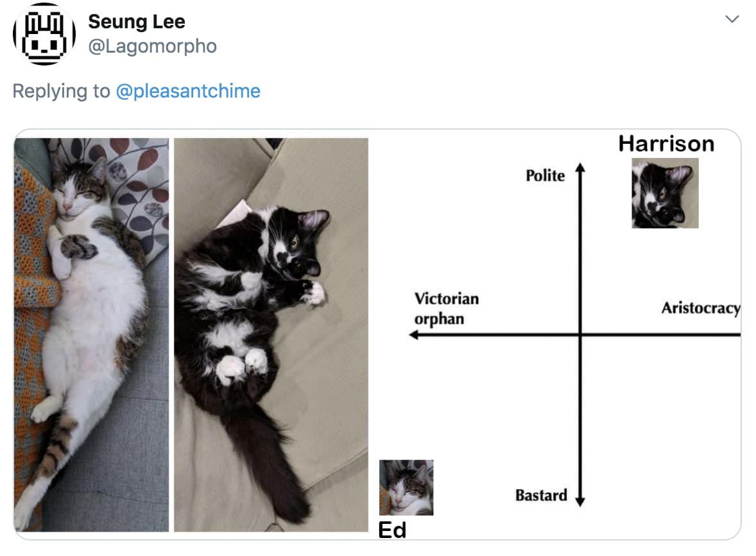This screenshot has height=556, width=756.
Task: Click the chart's vertical axis arrow
Action: (581, 170)
